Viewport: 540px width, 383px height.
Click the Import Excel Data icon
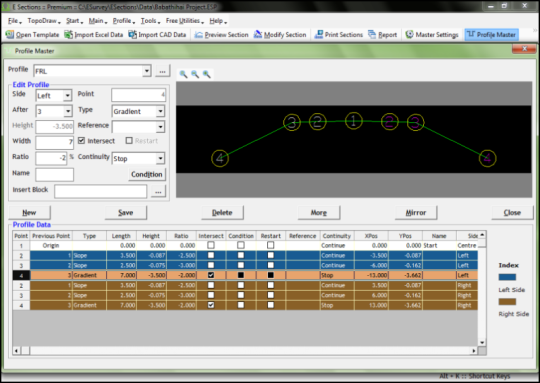click(x=69, y=34)
